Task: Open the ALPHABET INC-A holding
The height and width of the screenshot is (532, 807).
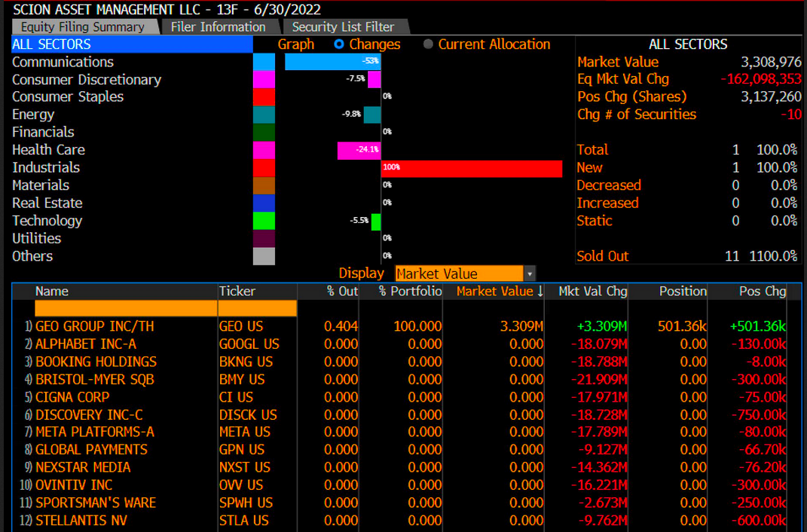Action: point(86,344)
